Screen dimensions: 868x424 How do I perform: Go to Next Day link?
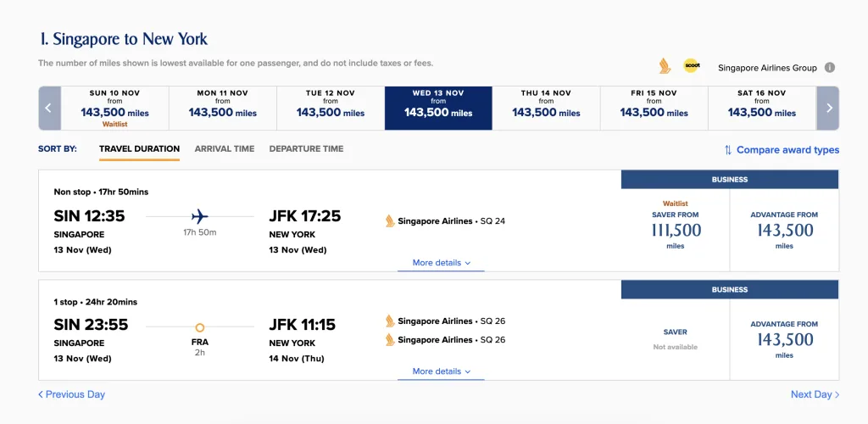[x=815, y=394]
